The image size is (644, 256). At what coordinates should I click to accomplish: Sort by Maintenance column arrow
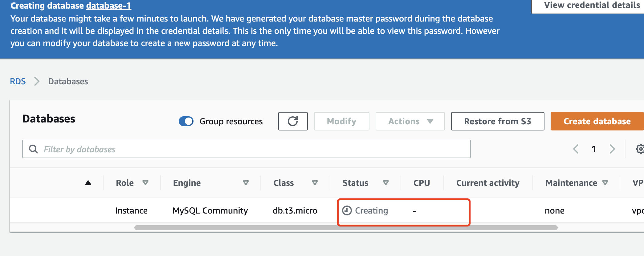click(x=605, y=183)
